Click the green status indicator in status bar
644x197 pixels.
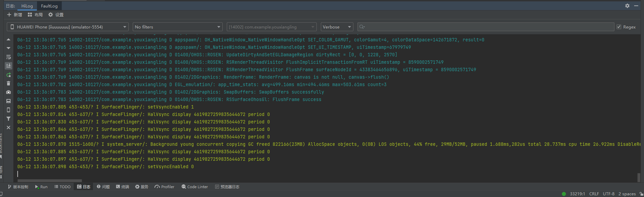[564, 194]
